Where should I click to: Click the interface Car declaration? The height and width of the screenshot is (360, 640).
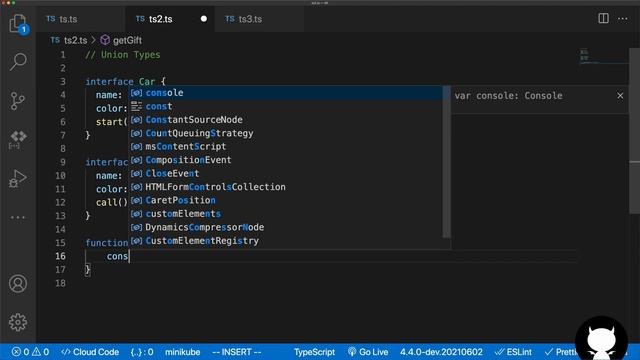coord(125,82)
